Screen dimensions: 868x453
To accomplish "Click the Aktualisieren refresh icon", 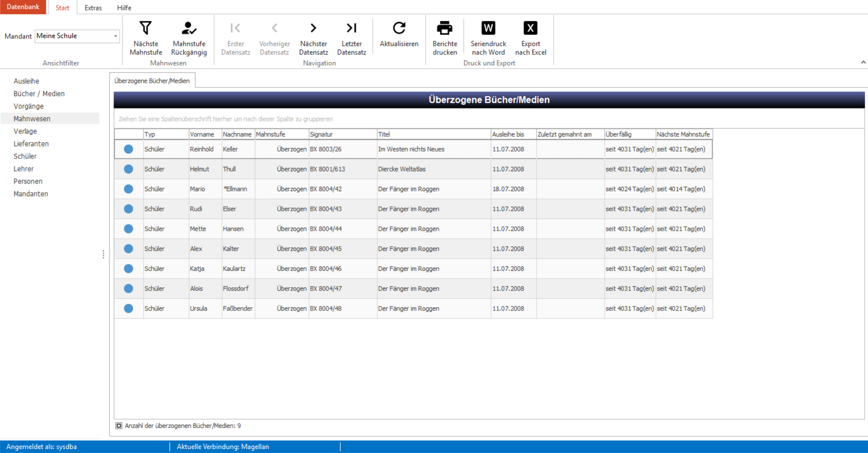I will 399,28.
